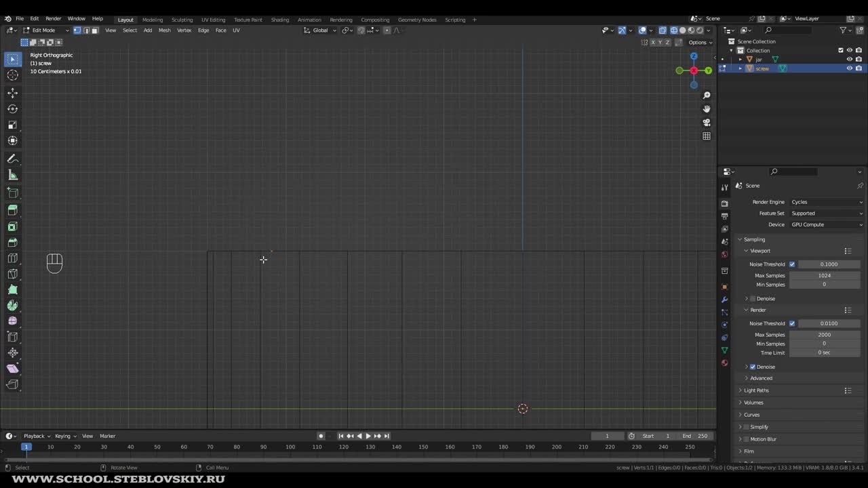Toggle Viewport Noise Threshold checkbox
Screen dimensions: 868x488
pos(792,264)
